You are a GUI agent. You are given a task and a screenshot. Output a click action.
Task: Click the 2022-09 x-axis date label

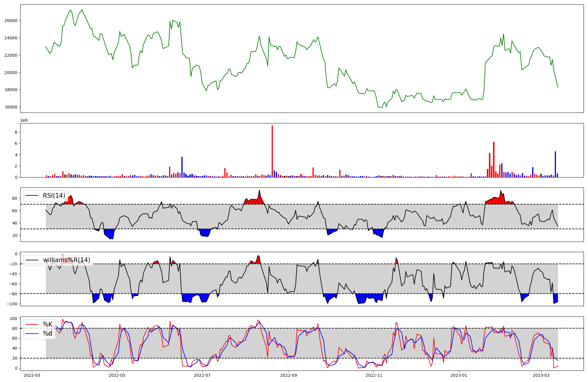click(289, 375)
